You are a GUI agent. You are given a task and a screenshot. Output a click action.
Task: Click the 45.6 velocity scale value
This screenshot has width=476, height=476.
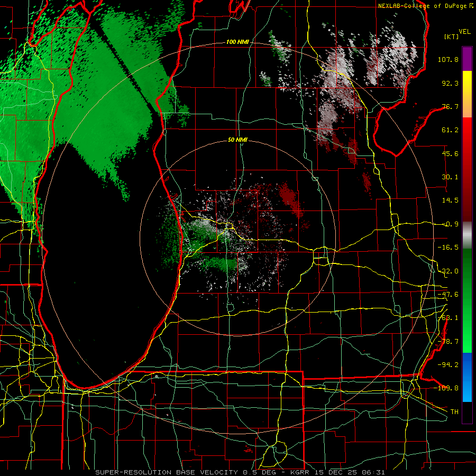coord(450,153)
